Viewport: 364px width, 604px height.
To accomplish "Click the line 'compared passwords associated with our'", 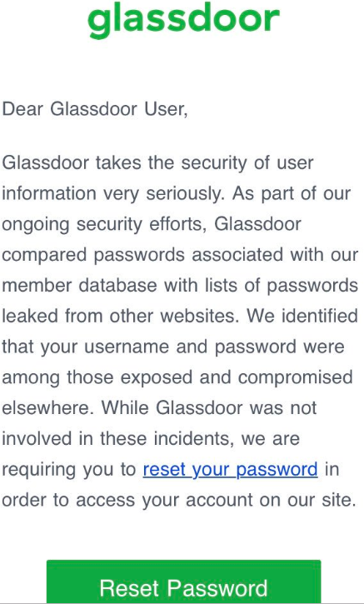I will (x=180, y=255).
